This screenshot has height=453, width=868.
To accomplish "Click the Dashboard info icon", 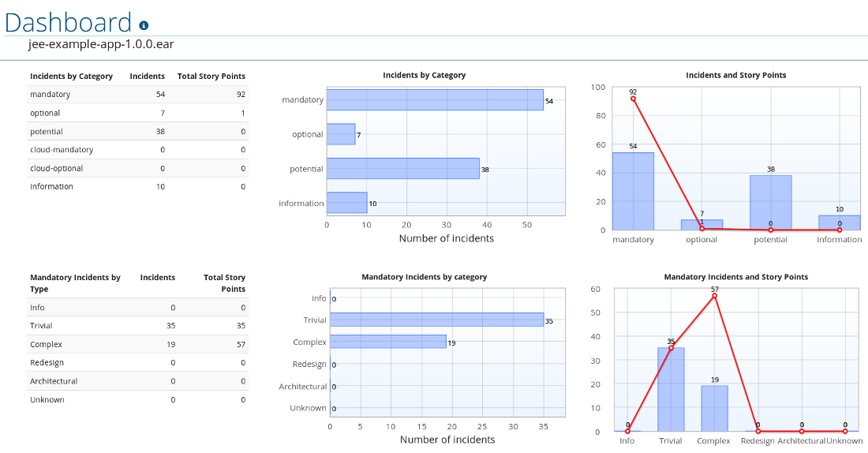I will [x=144, y=25].
